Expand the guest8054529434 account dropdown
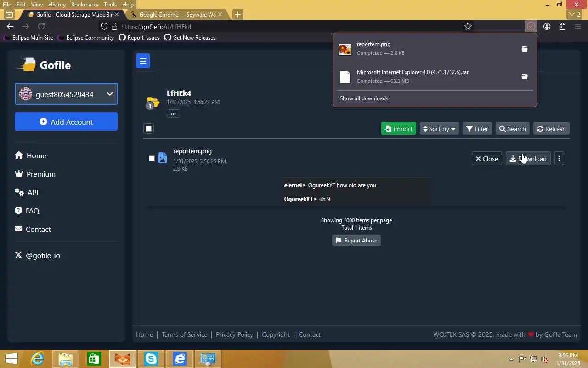 (66, 94)
